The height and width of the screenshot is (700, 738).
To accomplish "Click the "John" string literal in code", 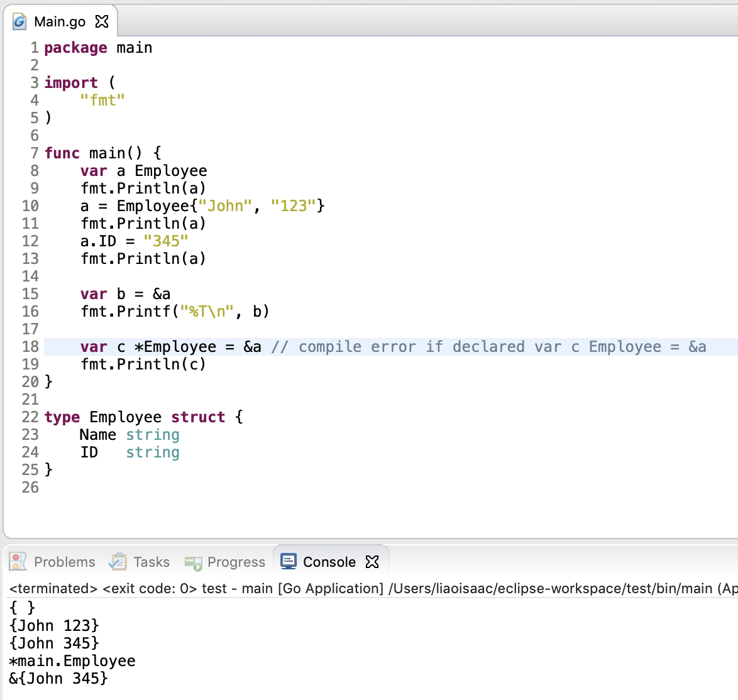I will point(225,206).
